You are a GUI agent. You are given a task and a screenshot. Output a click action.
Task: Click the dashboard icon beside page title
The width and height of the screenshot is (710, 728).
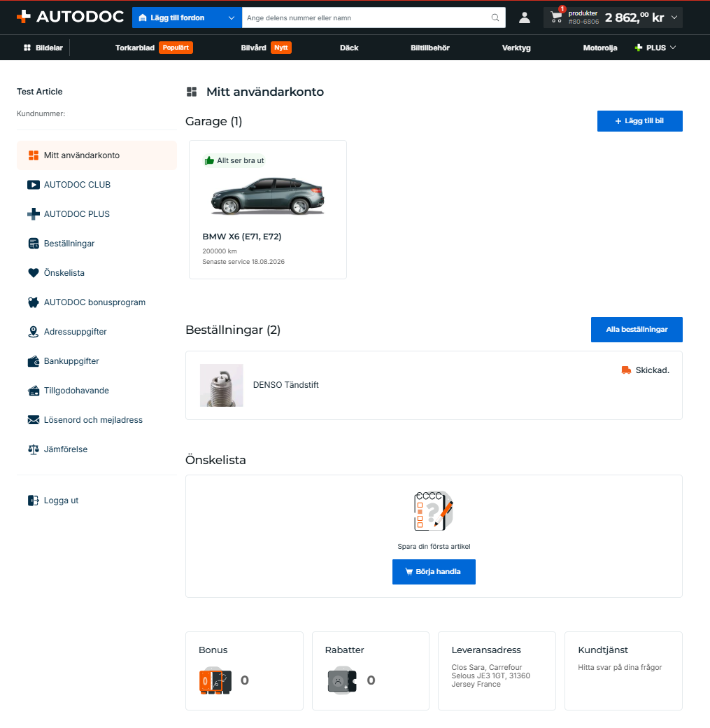point(192,92)
